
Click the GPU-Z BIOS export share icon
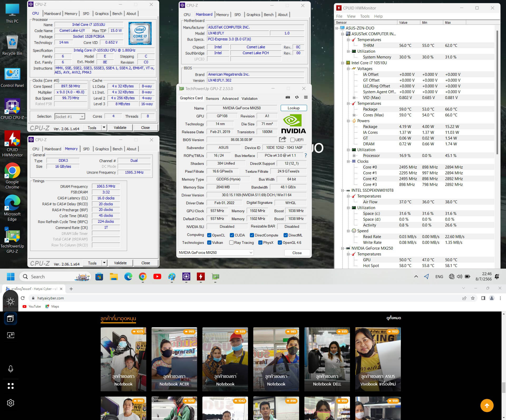pyautogui.click(x=283, y=139)
